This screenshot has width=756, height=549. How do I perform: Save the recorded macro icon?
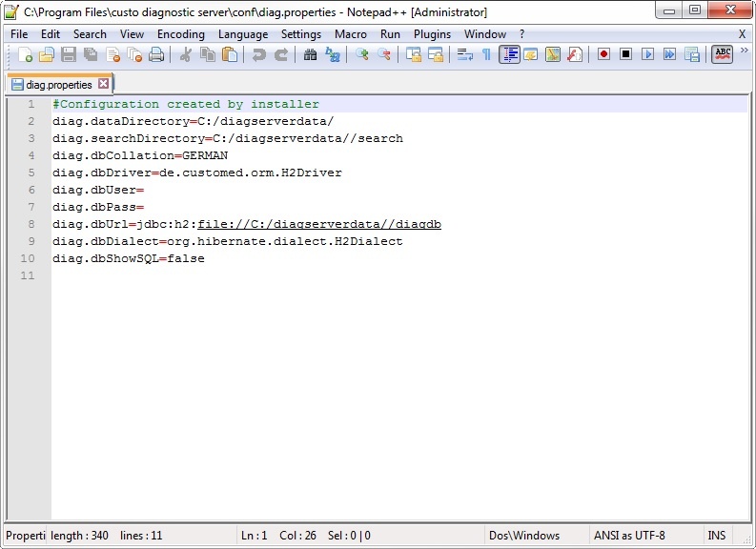point(692,54)
